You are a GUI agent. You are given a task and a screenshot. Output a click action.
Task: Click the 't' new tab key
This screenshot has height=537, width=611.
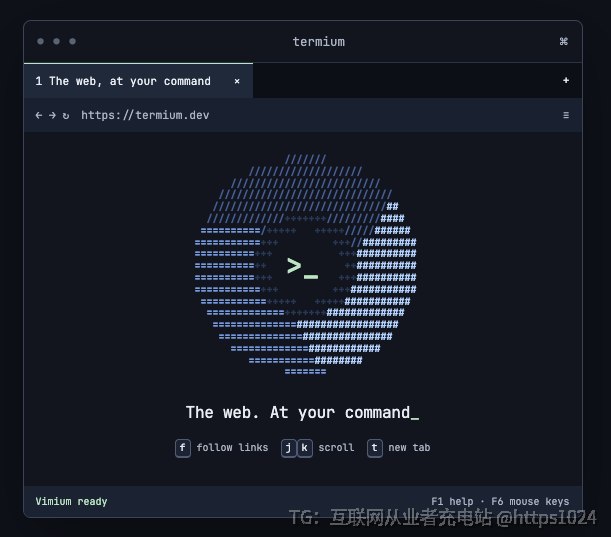pyautogui.click(x=374, y=448)
